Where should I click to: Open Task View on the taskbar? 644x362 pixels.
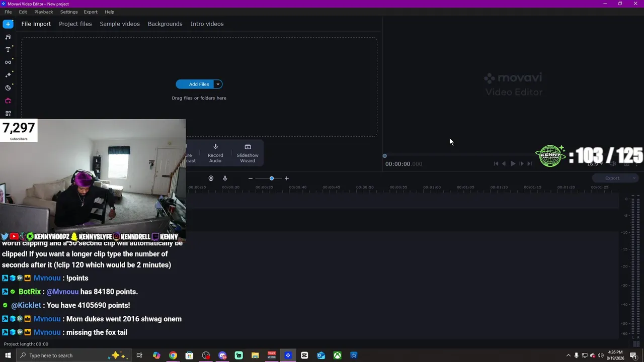click(x=139, y=355)
